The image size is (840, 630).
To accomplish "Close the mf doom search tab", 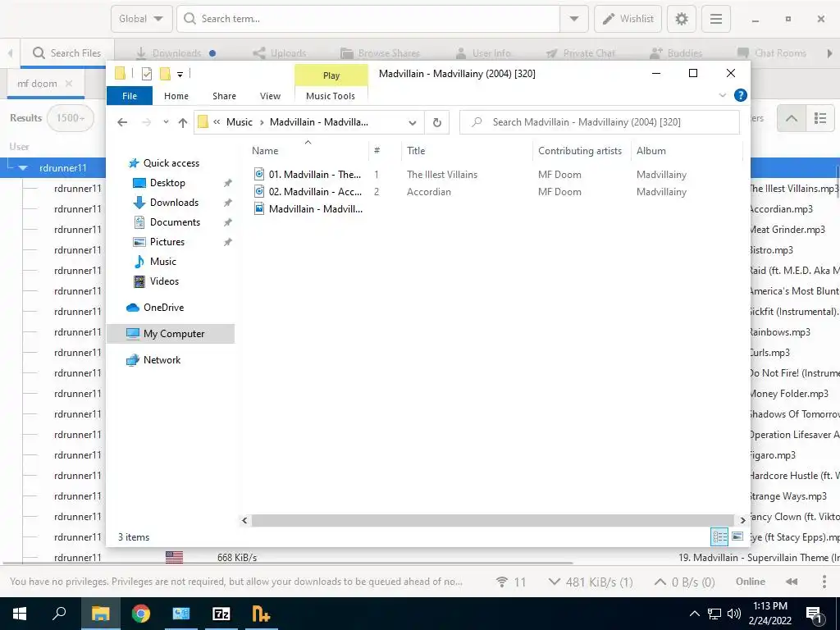I will click(x=69, y=84).
